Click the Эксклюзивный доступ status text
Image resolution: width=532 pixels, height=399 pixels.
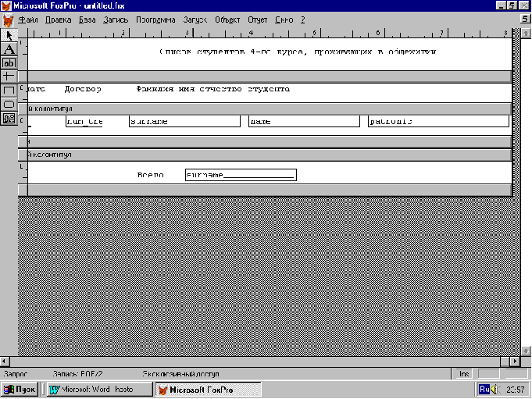tap(180, 374)
